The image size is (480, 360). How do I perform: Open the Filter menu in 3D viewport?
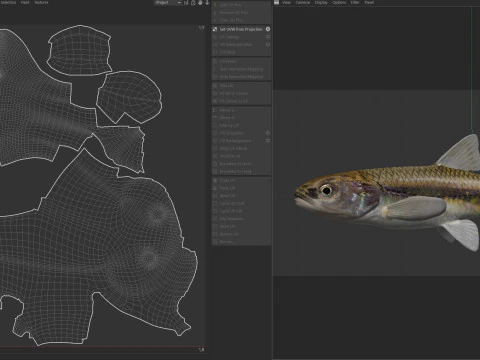pyautogui.click(x=355, y=2)
